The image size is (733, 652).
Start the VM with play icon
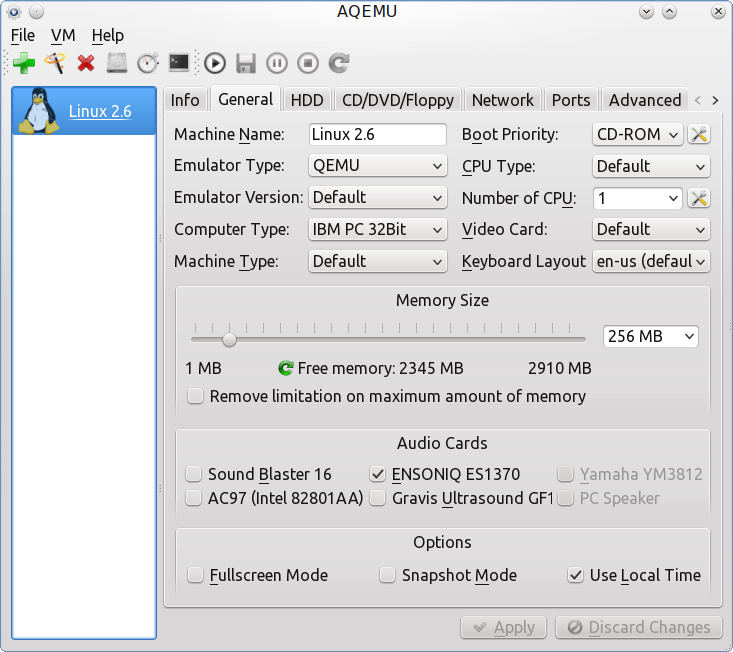coord(215,63)
